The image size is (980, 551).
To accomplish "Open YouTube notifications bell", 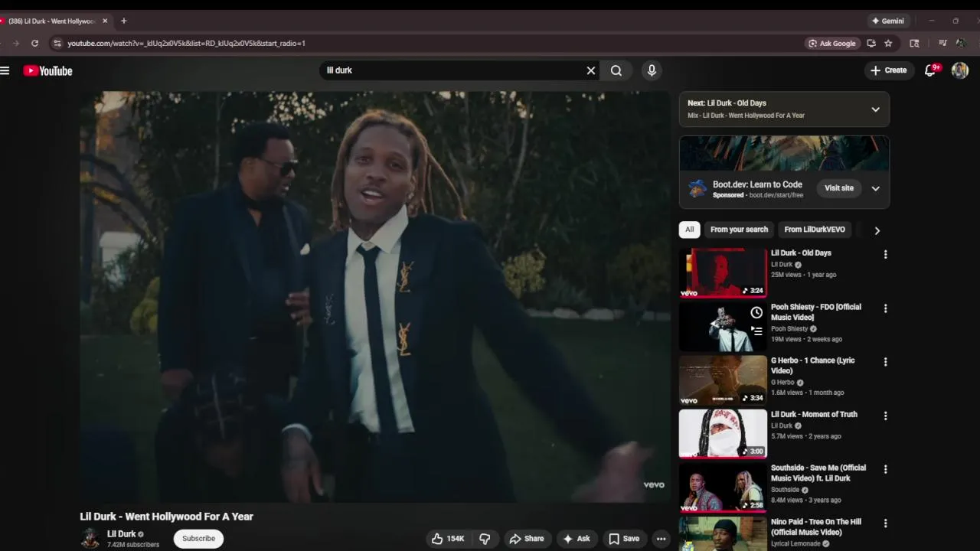I will pos(931,70).
